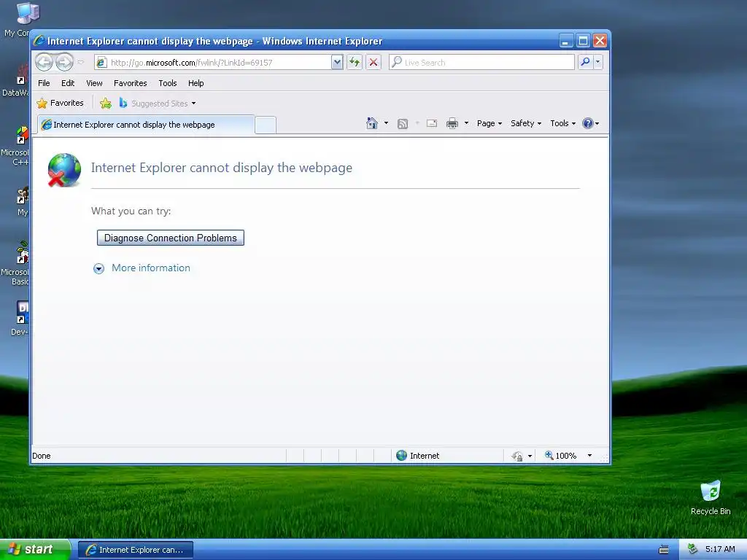
Task: Open the Favorites center star button
Action: click(x=60, y=103)
